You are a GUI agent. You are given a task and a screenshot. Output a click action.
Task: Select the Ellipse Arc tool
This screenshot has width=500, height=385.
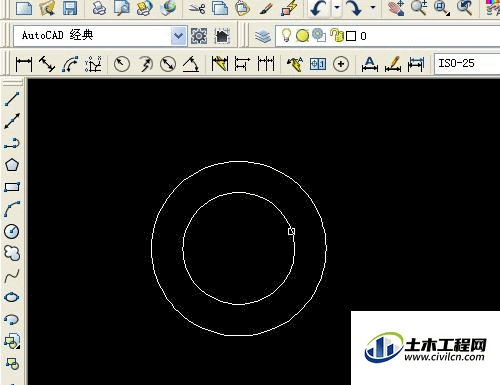point(12,320)
